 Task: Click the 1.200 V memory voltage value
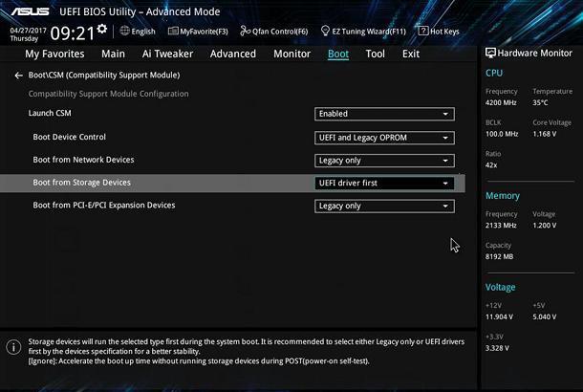[545, 226]
